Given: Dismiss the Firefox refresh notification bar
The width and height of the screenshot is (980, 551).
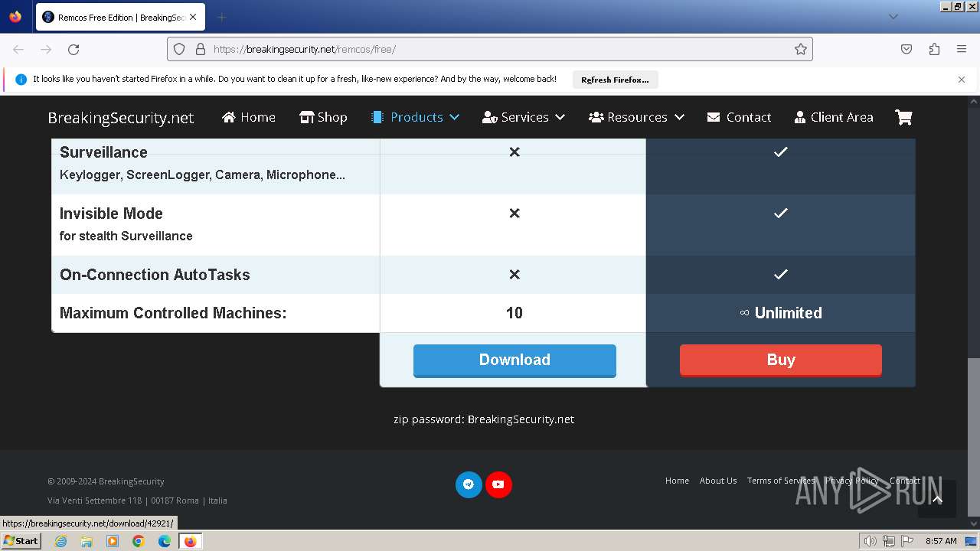Looking at the screenshot, I should pyautogui.click(x=962, y=79).
